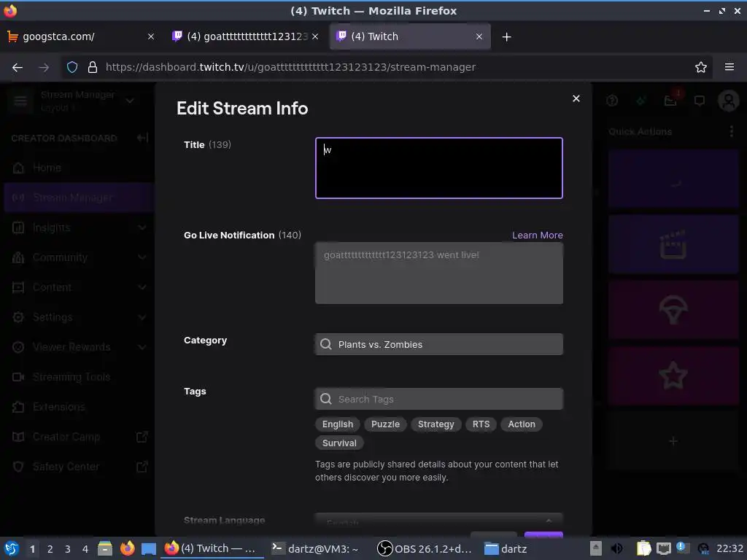747x560 pixels.
Task: Remove the Action tag
Action: [522, 424]
